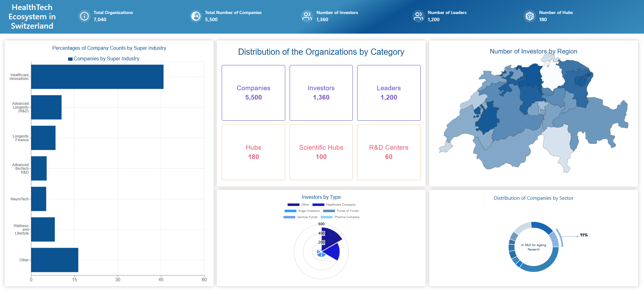Click the globe icon for Total Number of Companies

(x=196, y=16)
